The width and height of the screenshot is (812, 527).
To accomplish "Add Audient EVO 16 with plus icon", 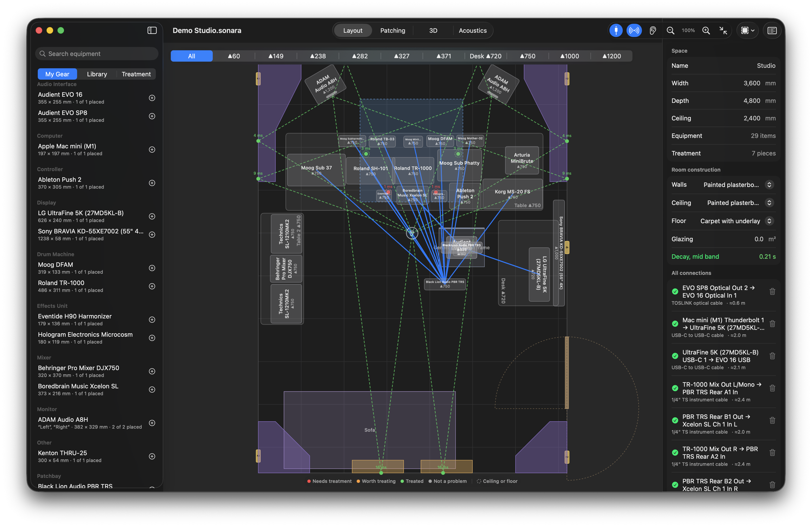I will [152, 98].
